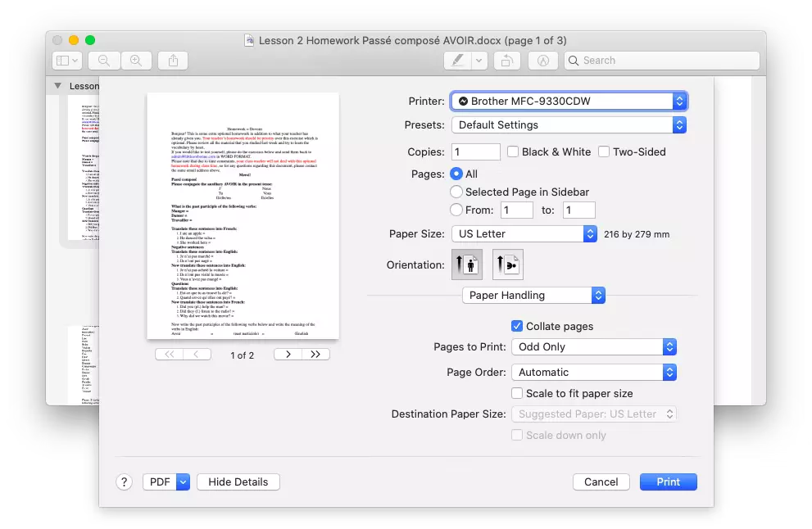Click the blue Print button

668,482
